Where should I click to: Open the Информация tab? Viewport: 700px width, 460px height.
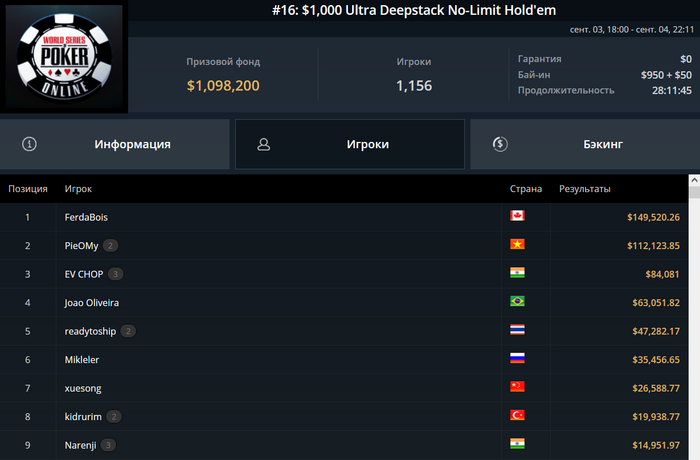click(x=115, y=144)
